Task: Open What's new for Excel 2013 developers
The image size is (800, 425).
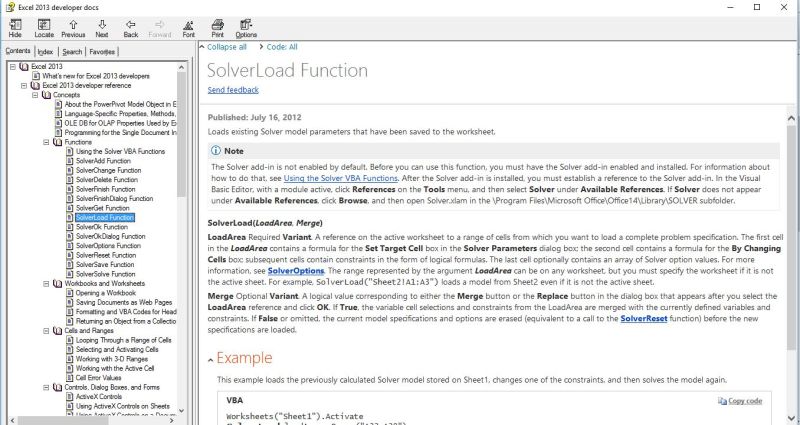Action: click(96, 76)
